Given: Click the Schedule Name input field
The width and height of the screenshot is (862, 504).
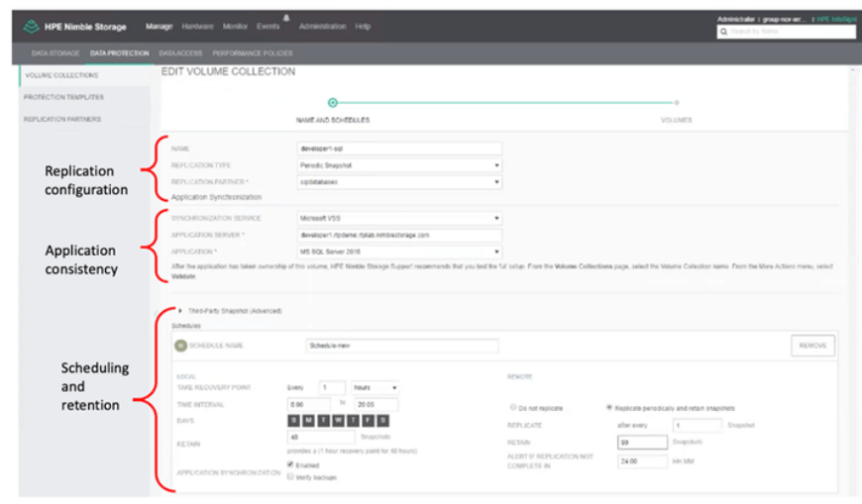Looking at the screenshot, I should tap(402, 346).
